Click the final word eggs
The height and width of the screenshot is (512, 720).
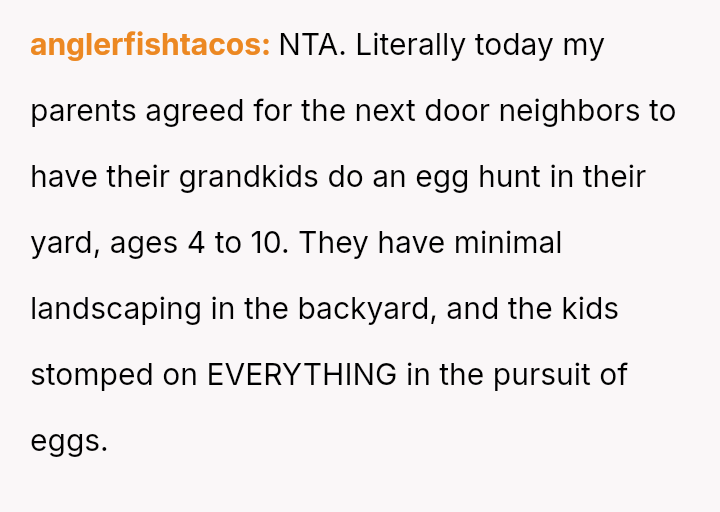point(68,441)
